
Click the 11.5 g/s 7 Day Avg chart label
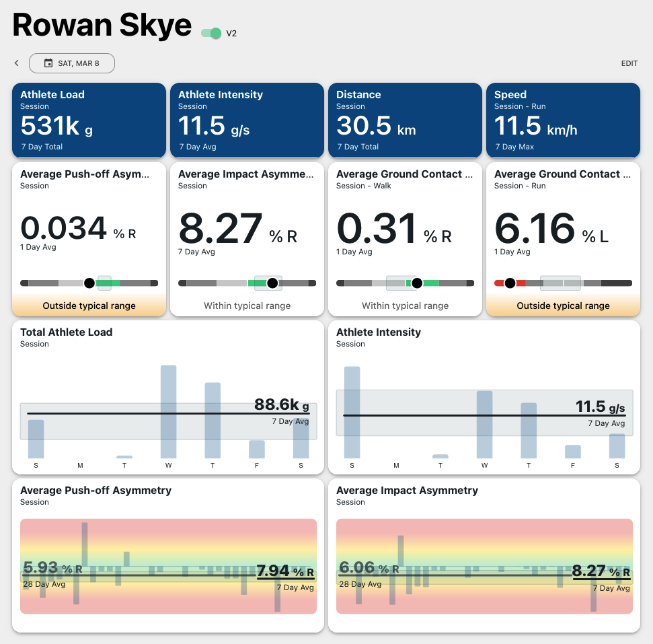pos(600,413)
